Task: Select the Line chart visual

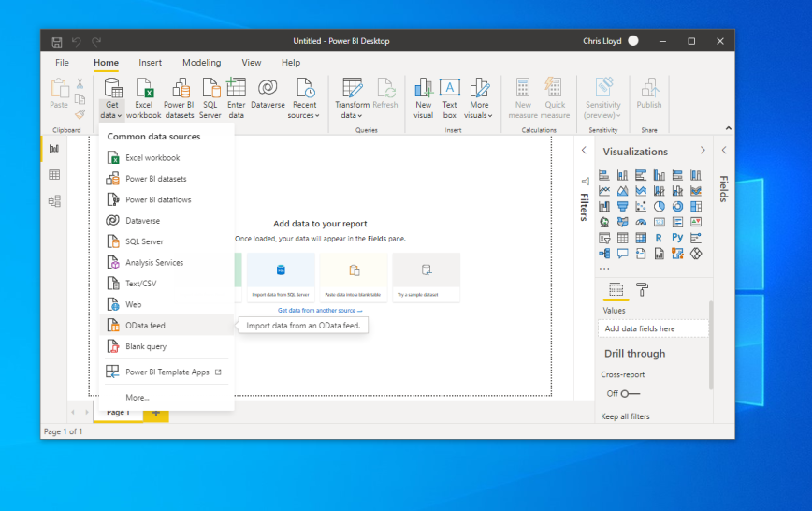Action: click(x=603, y=191)
